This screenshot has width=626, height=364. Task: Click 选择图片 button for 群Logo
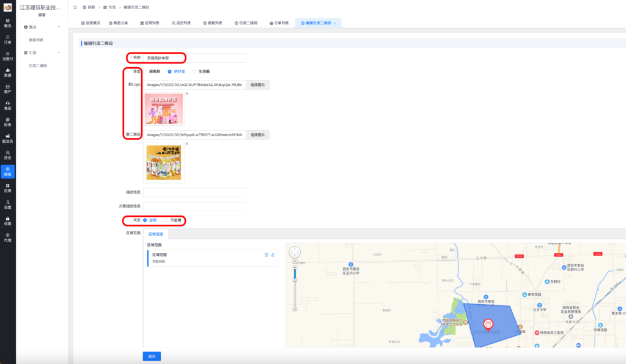(x=257, y=85)
